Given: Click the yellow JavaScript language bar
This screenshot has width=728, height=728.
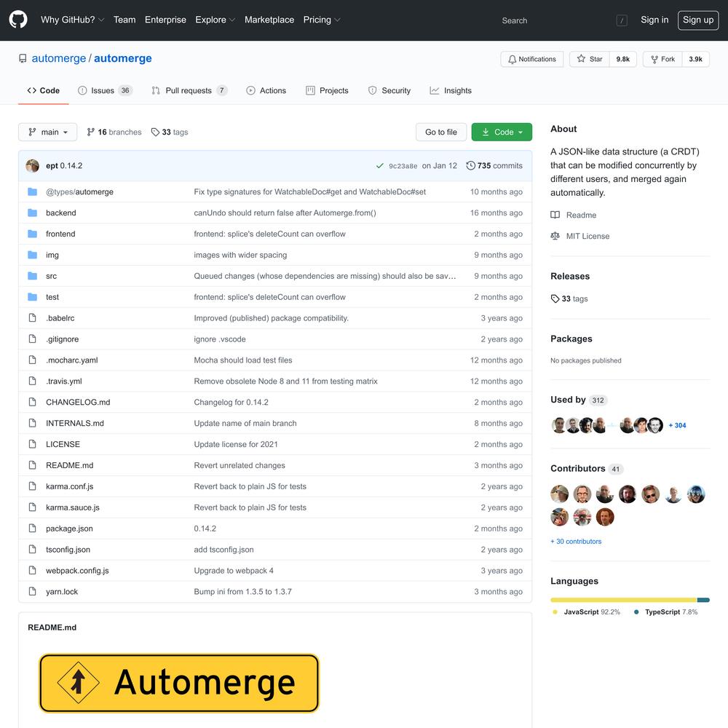Looking at the screenshot, I should tap(624, 601).
